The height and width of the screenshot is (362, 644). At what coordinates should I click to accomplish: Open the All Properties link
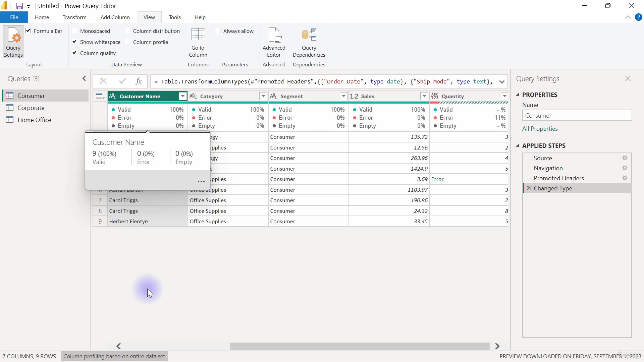(x=540, y=129)
